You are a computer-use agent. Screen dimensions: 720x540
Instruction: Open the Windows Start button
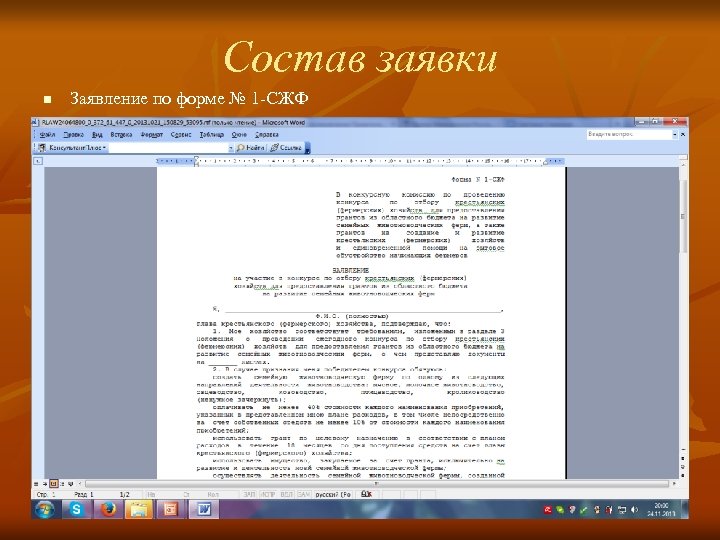pos(45,509)
